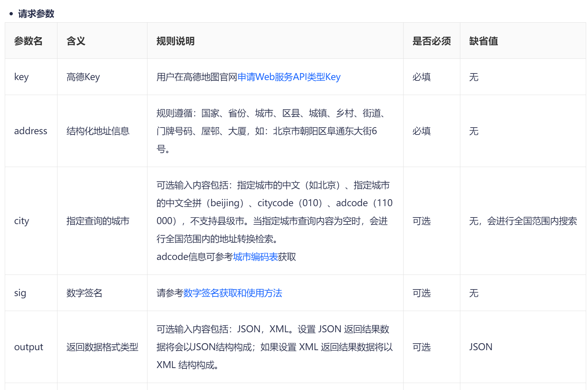Click the 请求参数 section heading
This screenshot has height=390, width=588.
pos(36,14)
